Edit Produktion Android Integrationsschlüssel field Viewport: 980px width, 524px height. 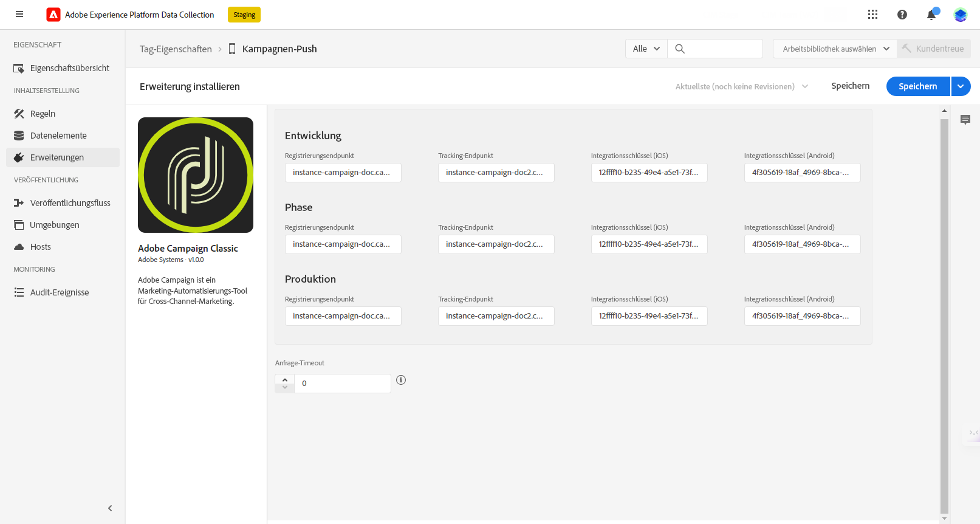coord(803,316)
